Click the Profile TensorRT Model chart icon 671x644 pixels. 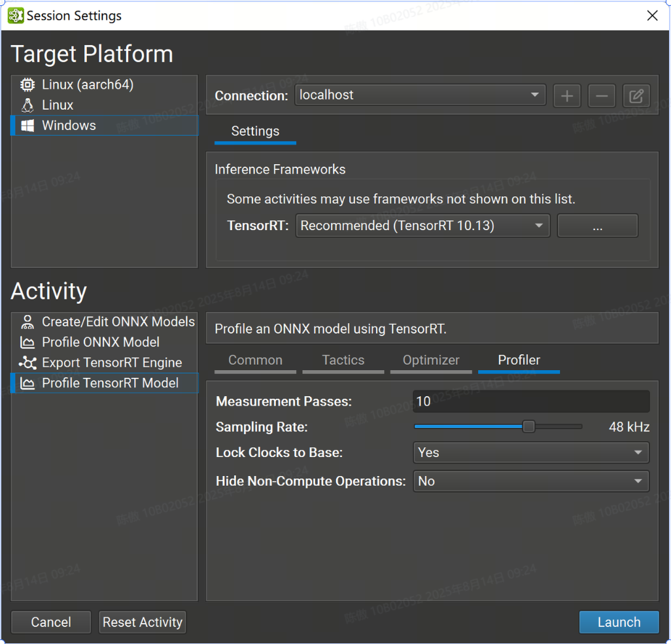[x=27, y=383]
